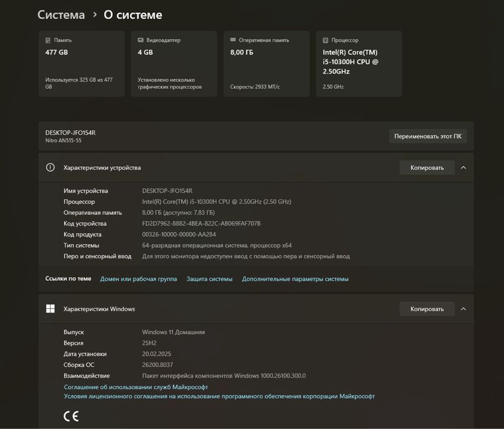Open the Процессор card with i5-10300H
Image resolution: width=504 pixels, height=429 pixels.
359,64
